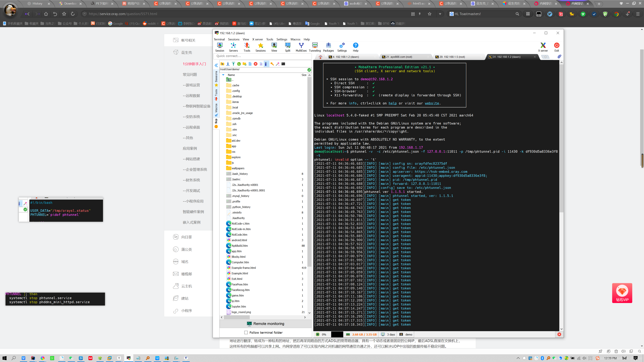644x362 pixels.
Task: Collapse the SCP sidebar with double-arrow
Action: [216, 65]
